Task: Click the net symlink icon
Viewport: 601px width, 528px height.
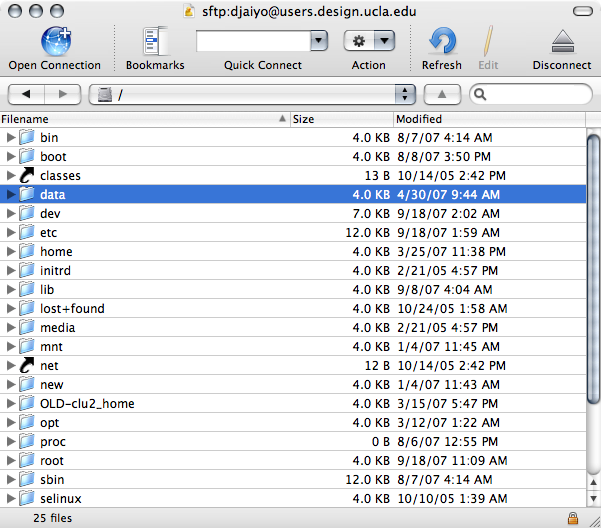Action: pyautogui.click(x=27, y=366)
